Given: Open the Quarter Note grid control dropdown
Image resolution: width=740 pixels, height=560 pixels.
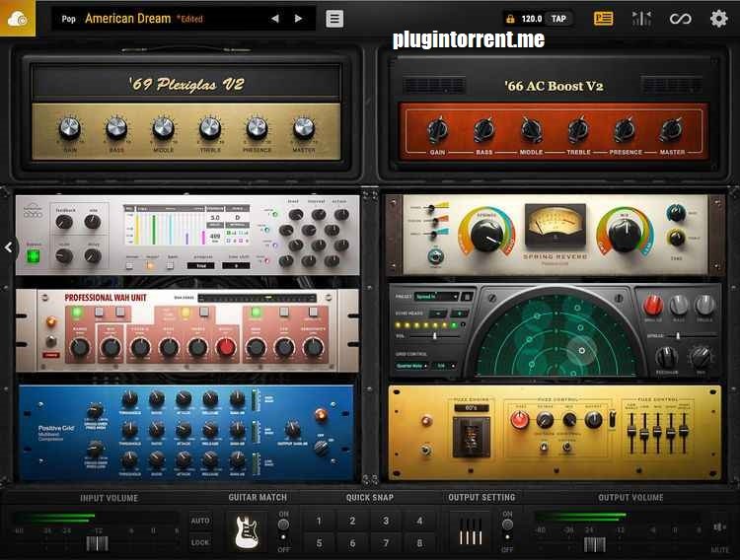Looking at the screenshot, I should pos(411,366).
